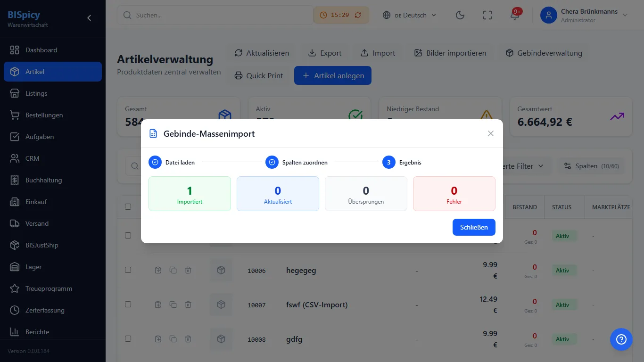Click the Treueprogramm star icon

click(x=15, y=288)
